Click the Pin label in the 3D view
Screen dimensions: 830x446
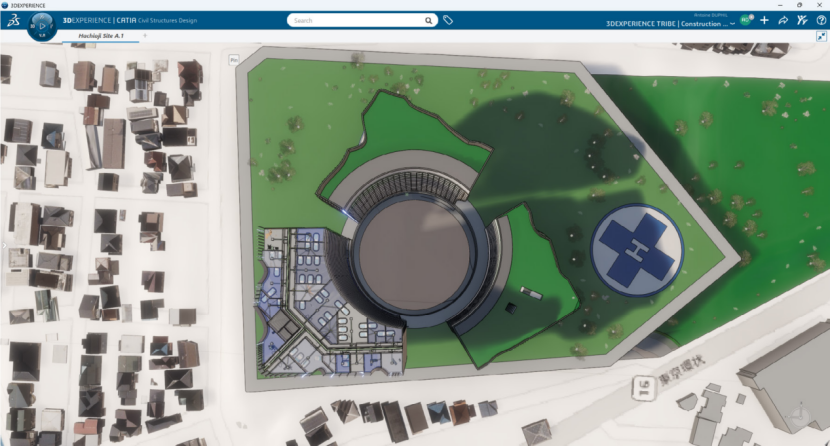(234, 60)
